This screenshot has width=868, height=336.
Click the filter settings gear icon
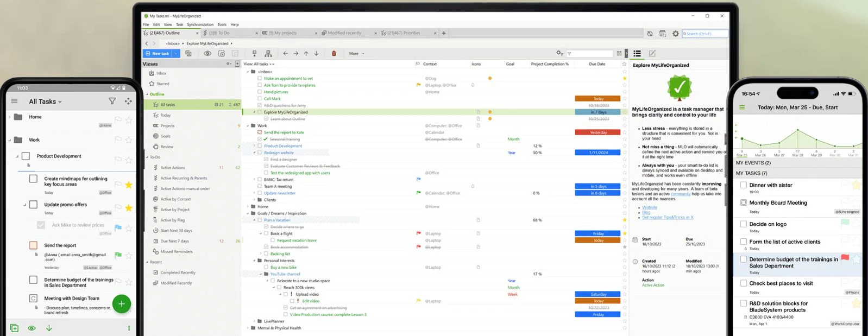(x=559, y=53)
